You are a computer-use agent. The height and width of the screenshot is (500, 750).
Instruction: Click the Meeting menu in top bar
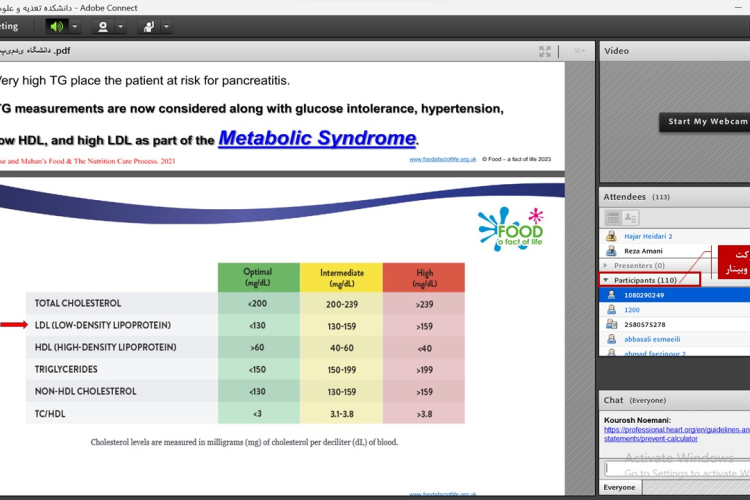(x=10, y=26)
